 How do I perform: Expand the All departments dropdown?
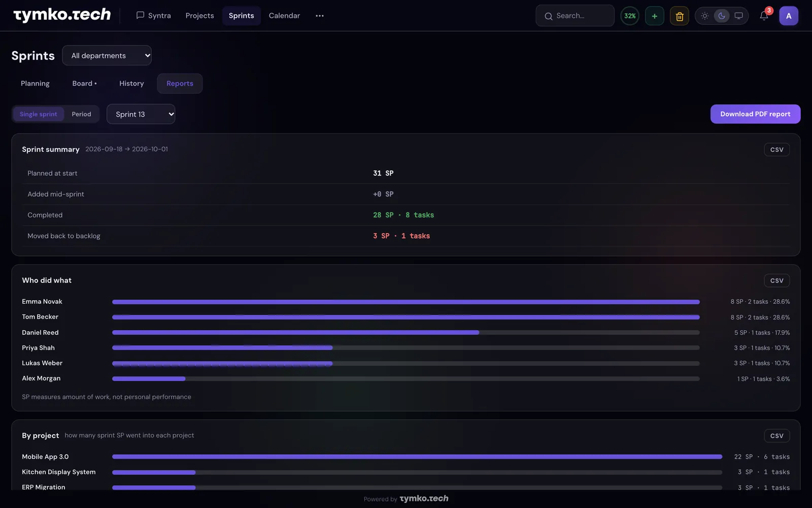(107, 55)
